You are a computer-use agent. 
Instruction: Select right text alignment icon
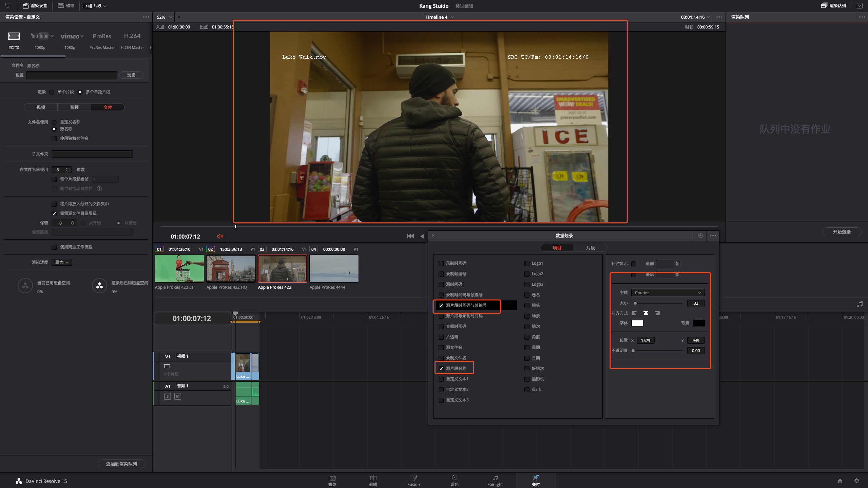657,313
